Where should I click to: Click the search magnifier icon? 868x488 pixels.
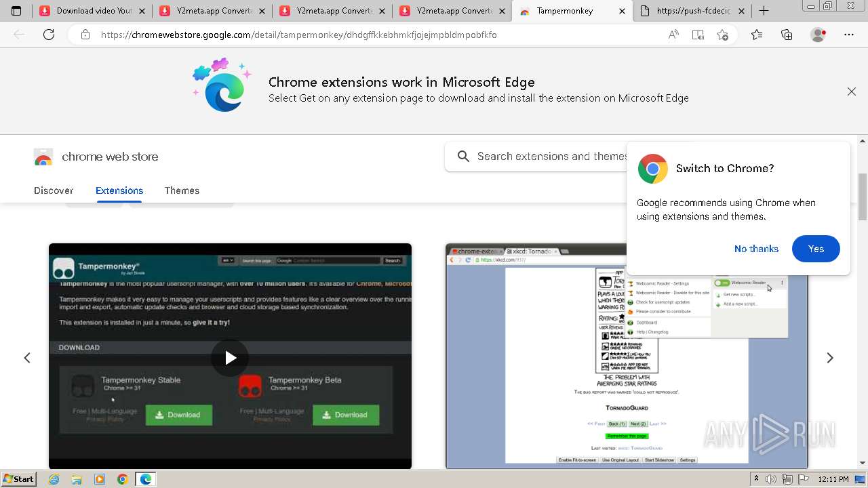point(463,157)
